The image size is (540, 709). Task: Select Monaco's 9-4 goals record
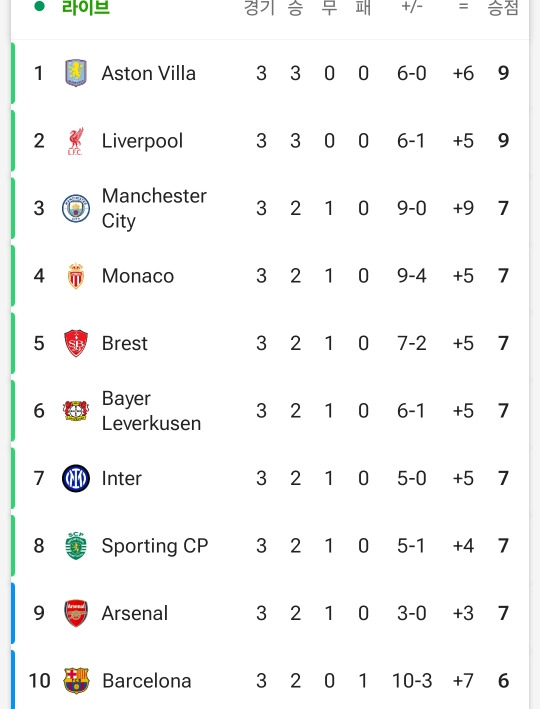(x=412, y=276)
